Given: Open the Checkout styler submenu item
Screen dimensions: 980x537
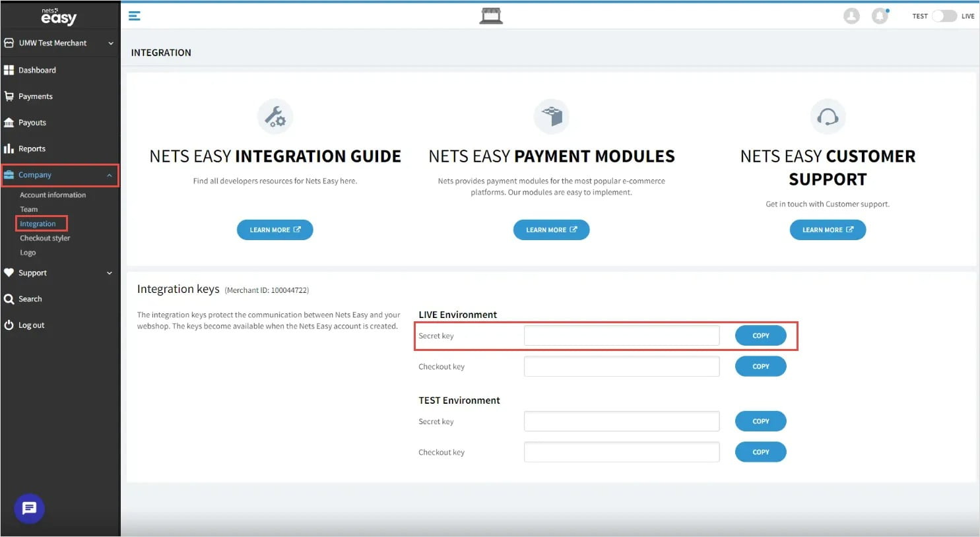Looking at the screenshot, I should click(x=45, y=238).
